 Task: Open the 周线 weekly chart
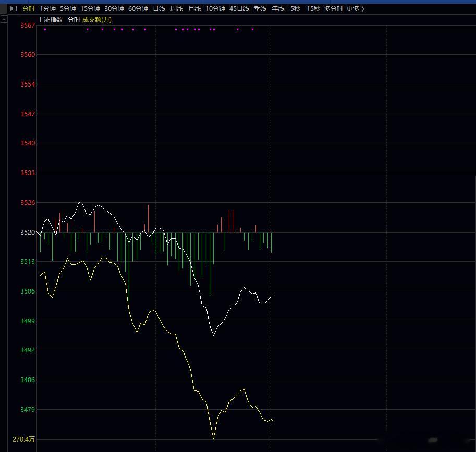pos(177,9)
